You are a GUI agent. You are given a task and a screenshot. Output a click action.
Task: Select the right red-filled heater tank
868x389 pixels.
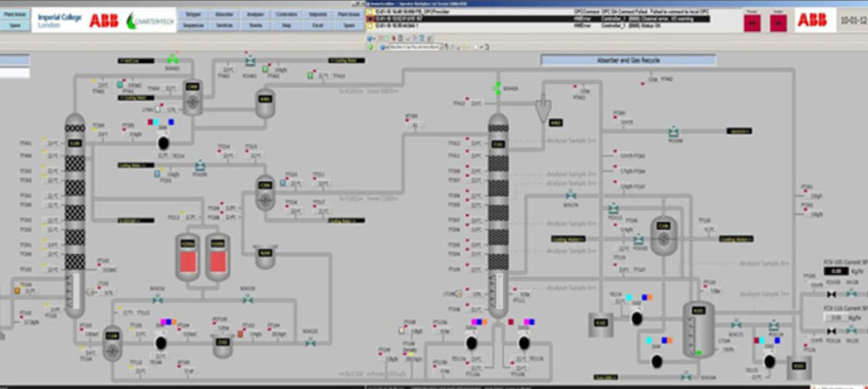[217, 258]
